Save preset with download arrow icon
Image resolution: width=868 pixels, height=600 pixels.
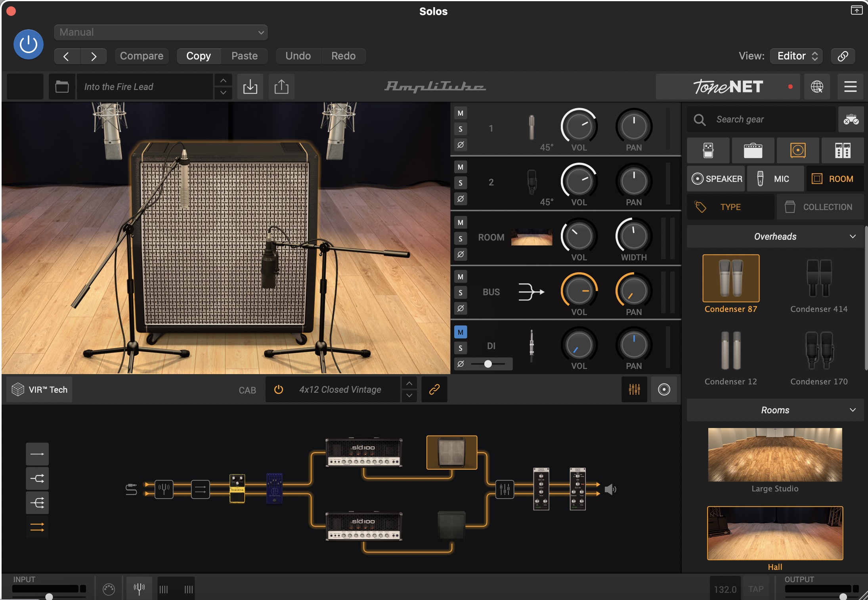[x=250, y=86]
